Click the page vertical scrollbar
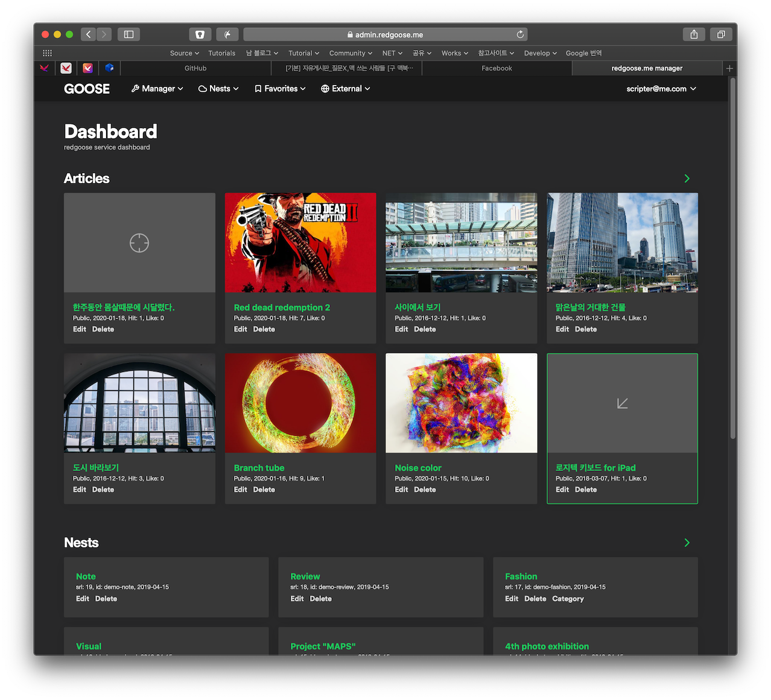 pyautogui.click(x=733, y=259)
